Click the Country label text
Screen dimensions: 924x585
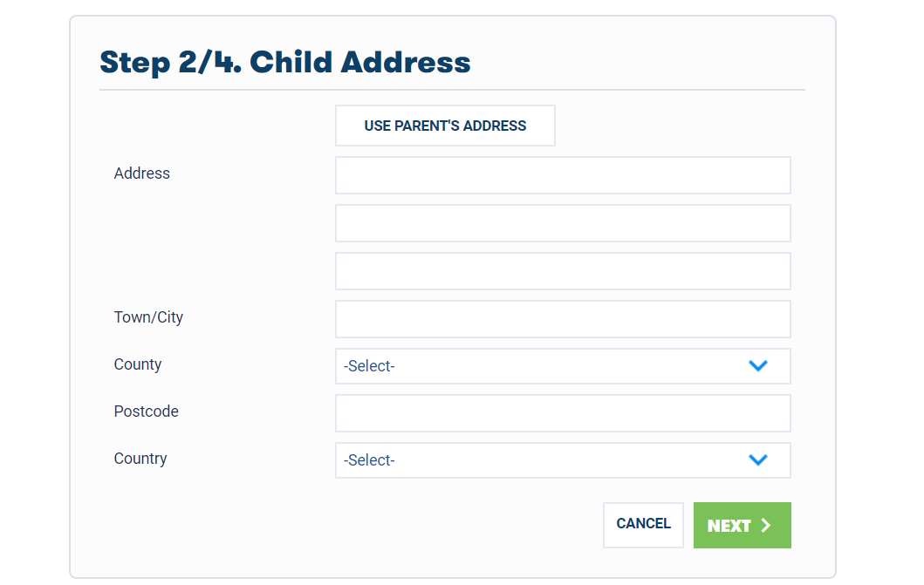click(x=140, y=459)
